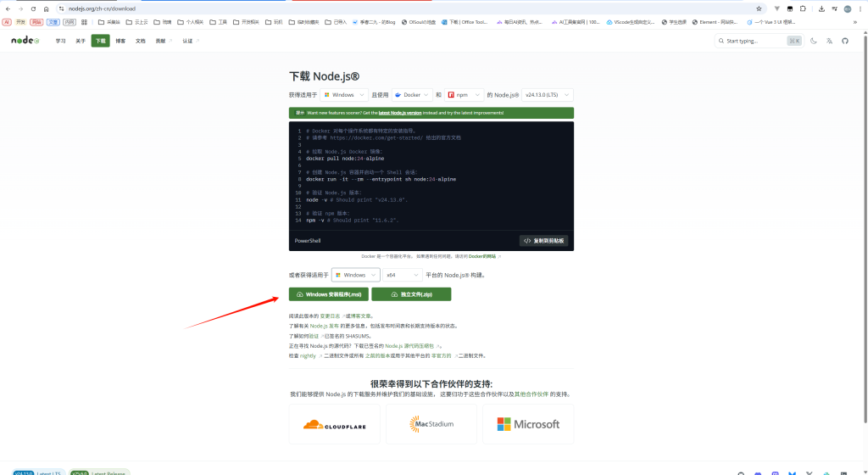Open the 开发相关 bookmarks folder
868x475 pixels.
pyautogui.click(x=246, y=22)
